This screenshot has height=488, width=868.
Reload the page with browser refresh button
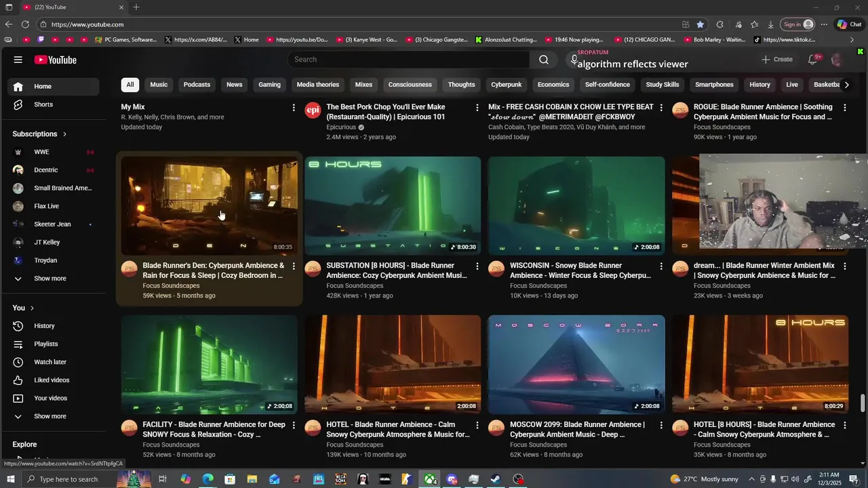pyautogui.click(x=25, y=24)
